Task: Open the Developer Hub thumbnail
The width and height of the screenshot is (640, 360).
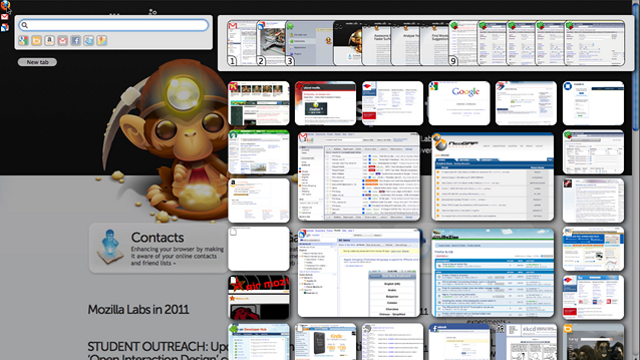Action: pyautogui.click(x=259, y=342)
